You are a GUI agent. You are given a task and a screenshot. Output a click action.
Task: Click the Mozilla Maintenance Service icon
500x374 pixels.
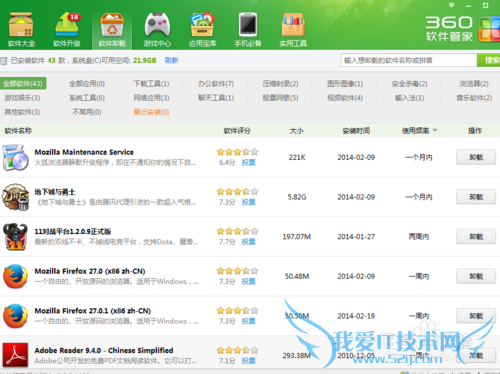pos(15,157)
